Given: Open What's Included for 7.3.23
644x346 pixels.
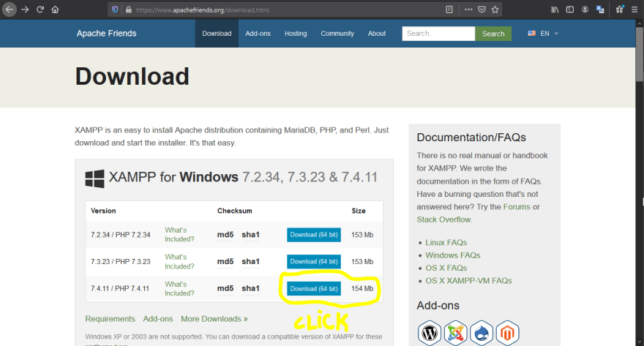Looking at the screenshot, I should pyautogui.click(x=179, y=261).
